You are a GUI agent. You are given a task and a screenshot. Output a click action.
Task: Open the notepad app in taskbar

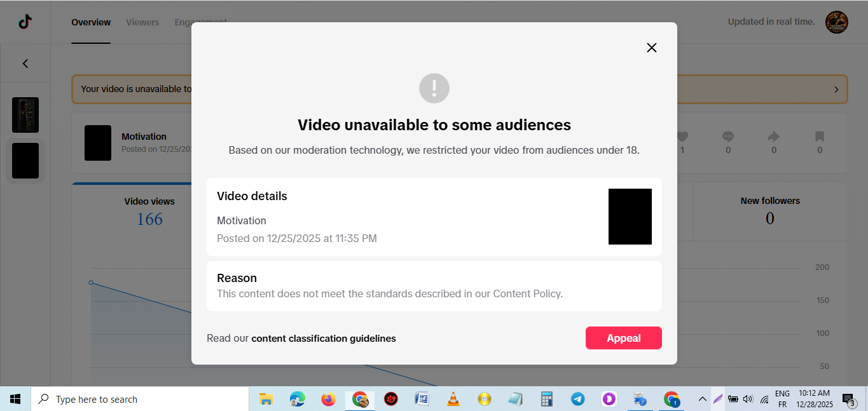coord(515,399)
